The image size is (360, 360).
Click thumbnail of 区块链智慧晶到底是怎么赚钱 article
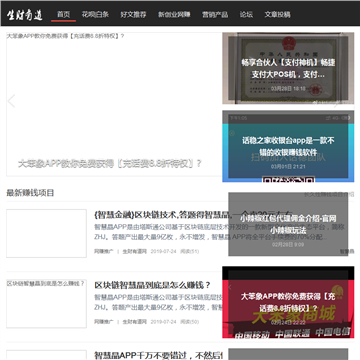coord(46,303)
